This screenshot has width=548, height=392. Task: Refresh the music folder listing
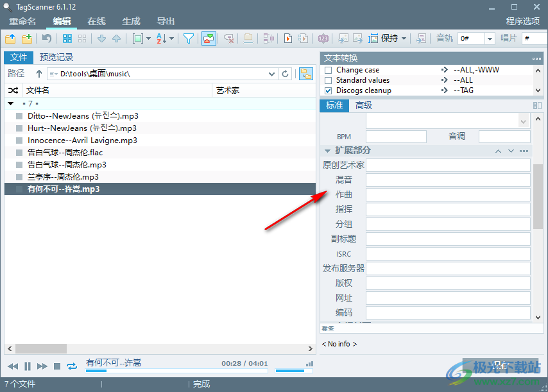[285, 74]
